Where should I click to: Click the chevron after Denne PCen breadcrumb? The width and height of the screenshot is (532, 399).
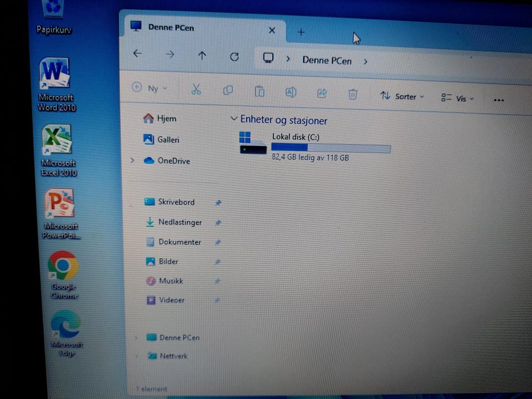tap(365, 62)
